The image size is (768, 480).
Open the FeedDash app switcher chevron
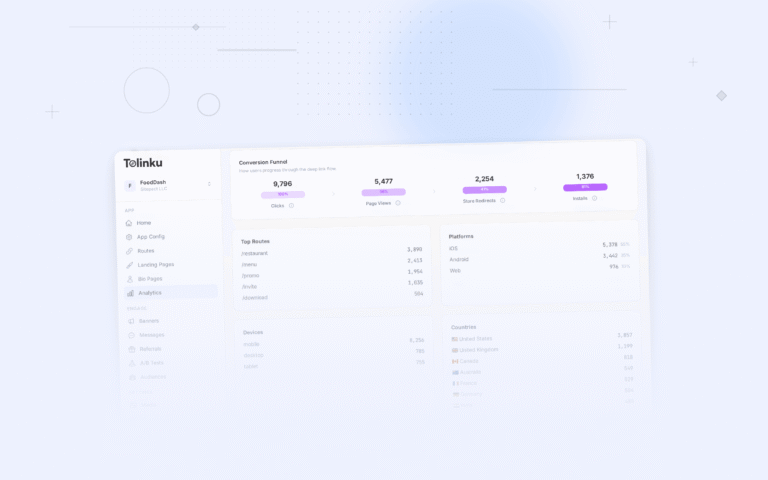click(x=209, y=184)
